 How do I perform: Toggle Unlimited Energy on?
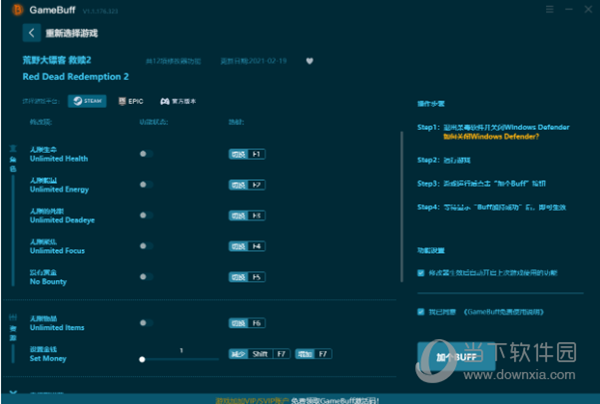pos(146,184)
